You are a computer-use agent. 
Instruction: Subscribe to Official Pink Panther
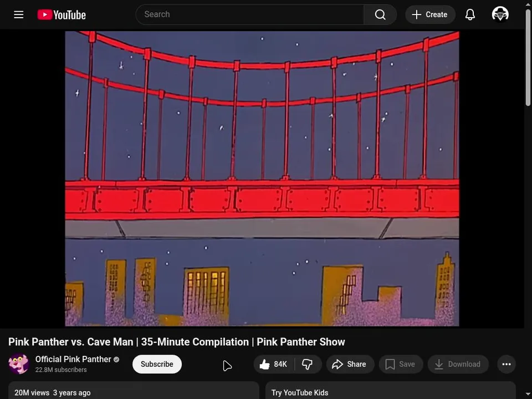pyautogui.click(x=157, y=364)
